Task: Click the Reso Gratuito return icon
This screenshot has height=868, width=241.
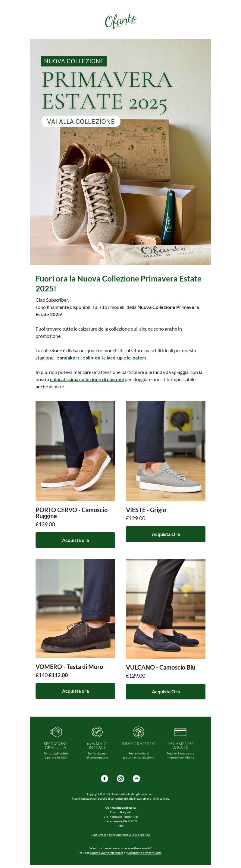Action: pyautogui.click(x=139, y=732)
